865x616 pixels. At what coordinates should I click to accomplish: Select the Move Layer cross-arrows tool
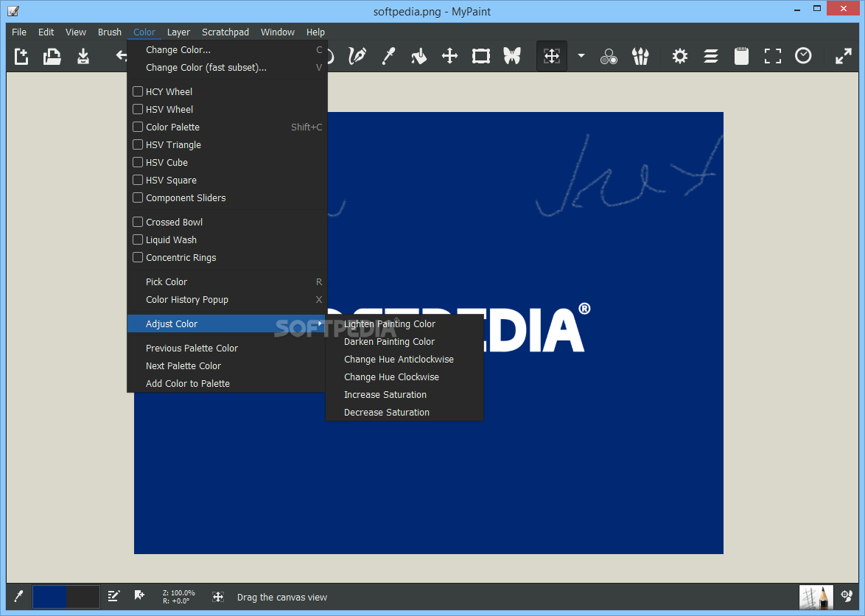(449, 56)
